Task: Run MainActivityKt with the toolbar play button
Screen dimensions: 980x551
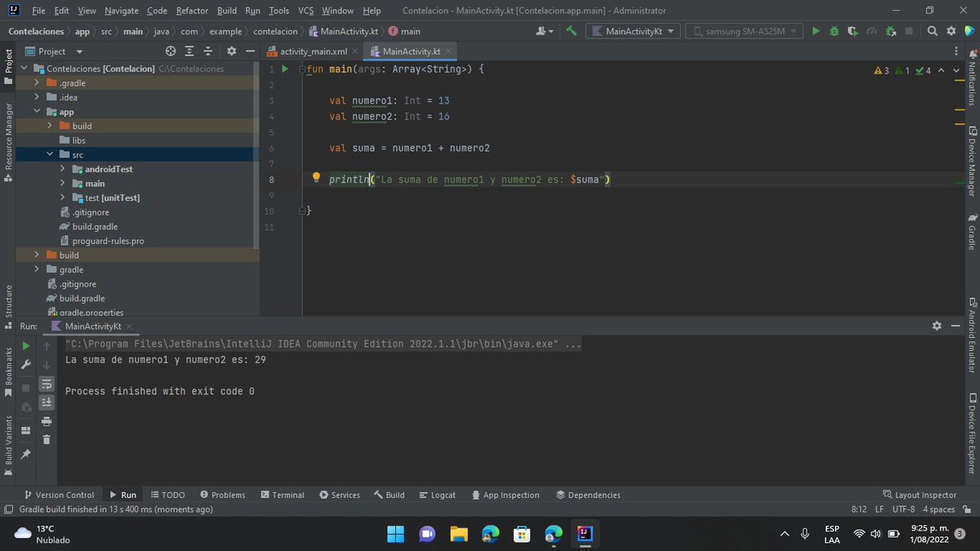Action: 815,31
